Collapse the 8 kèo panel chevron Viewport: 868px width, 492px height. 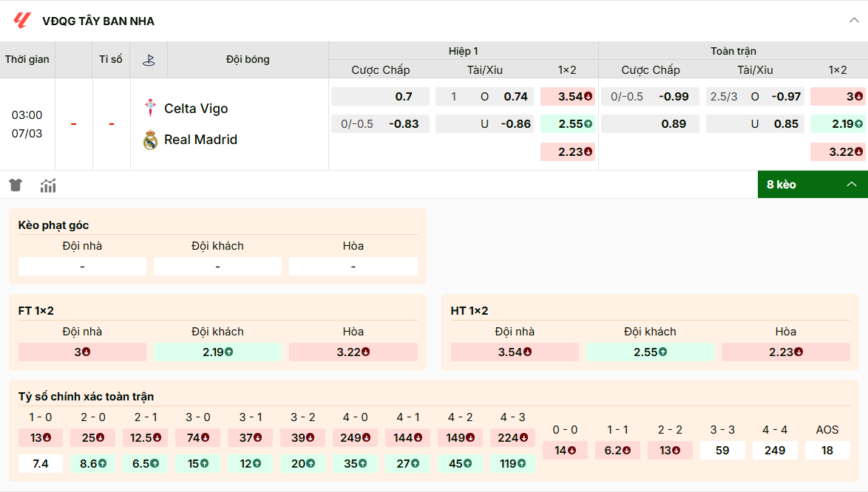point(852,184)
